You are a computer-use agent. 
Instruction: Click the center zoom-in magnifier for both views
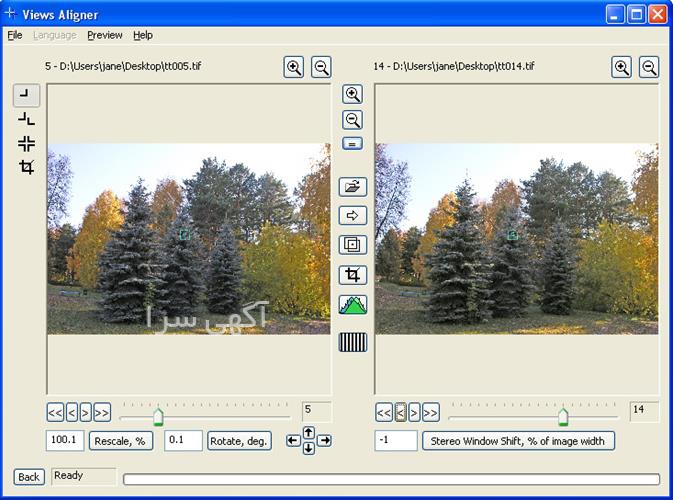point(352,94)
